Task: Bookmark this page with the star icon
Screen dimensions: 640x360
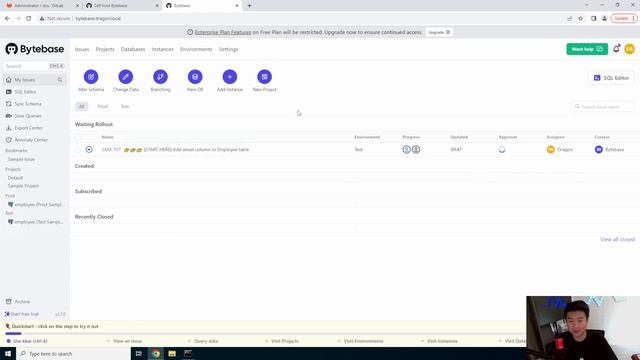Action: coord(580,18)
